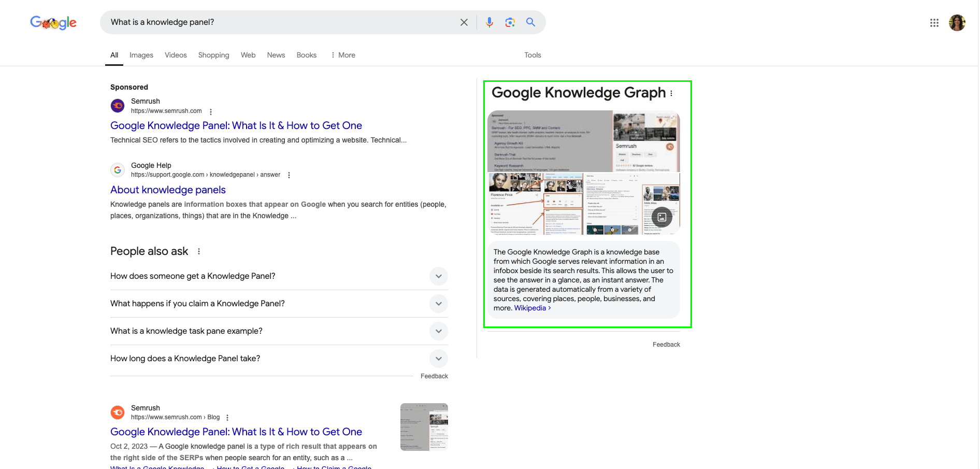This screenshot has height=469, width=980.
Task: Open the top-right Semrush knowledge panel image
Action: tap(646, 141)
